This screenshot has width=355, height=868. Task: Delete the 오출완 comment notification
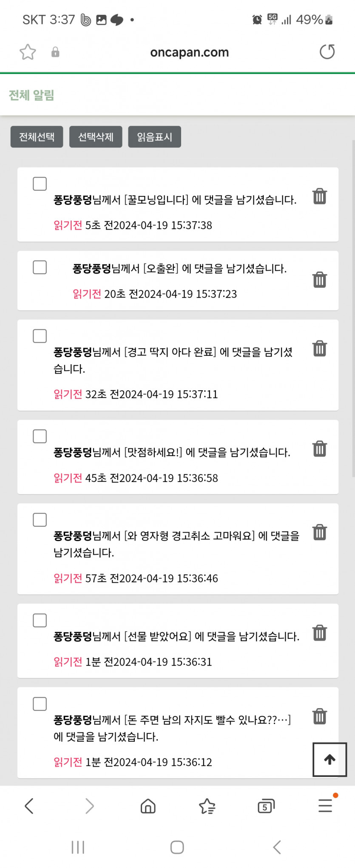click(x=320, y=280)
